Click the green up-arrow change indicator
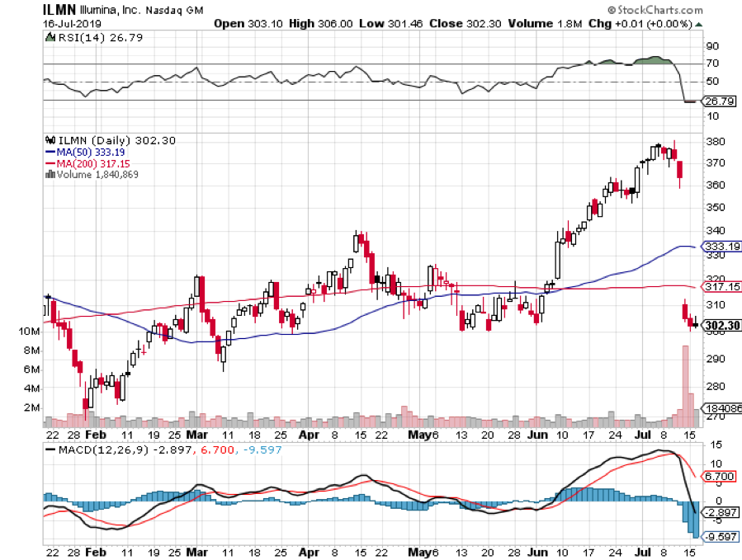 (x=698, y=25)
